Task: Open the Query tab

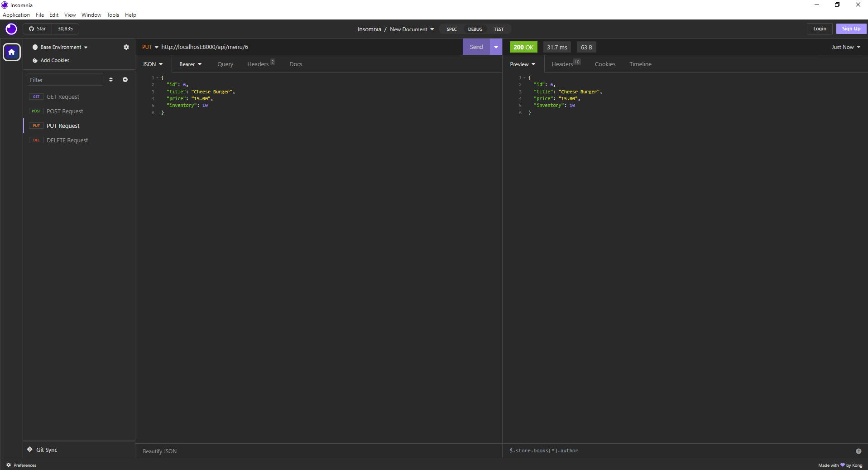Action: tap(225, 64)
